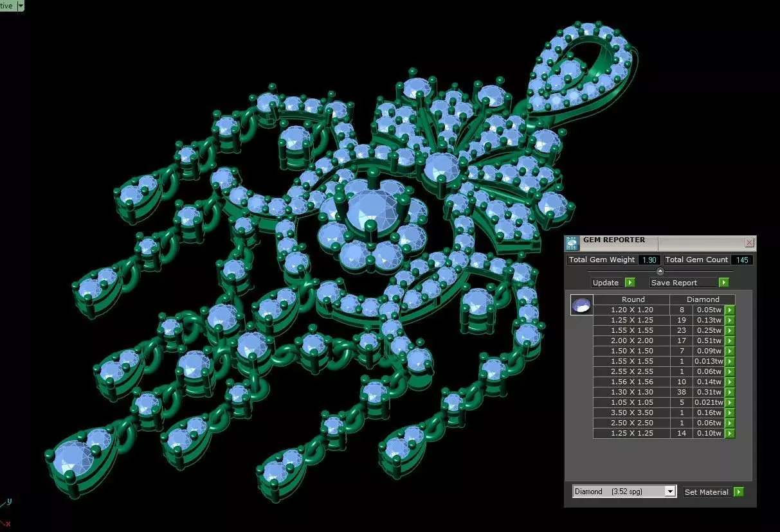Click green arrow for 2.00 X 2.00 row
The width and height of the screenshot is (780, 532).
tap(730, 341)
